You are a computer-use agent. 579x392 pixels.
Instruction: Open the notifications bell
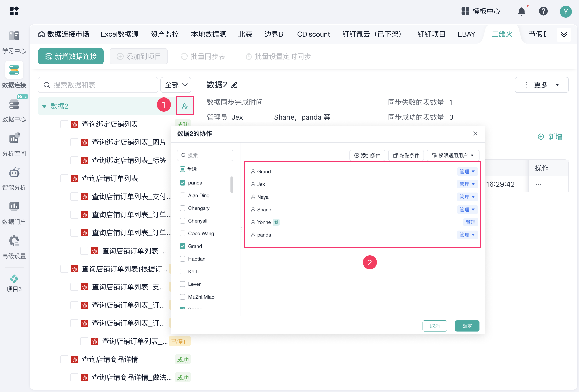pos(522,11)
